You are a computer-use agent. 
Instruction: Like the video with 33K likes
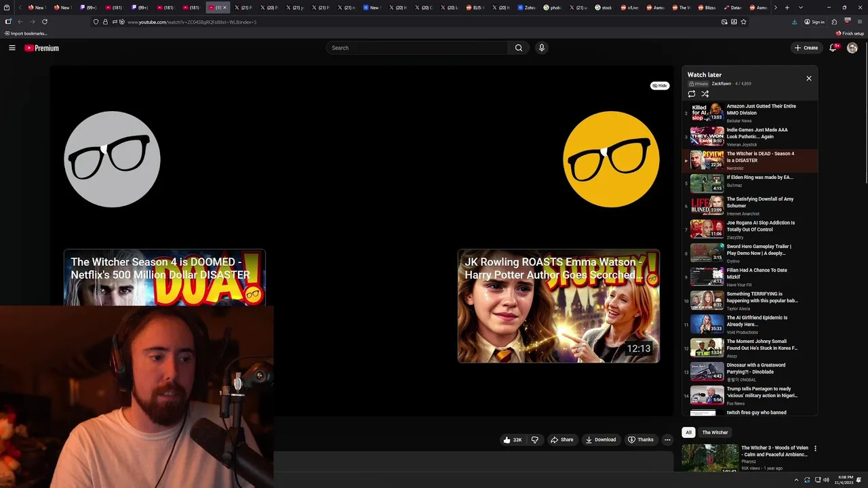coord(513,440)
